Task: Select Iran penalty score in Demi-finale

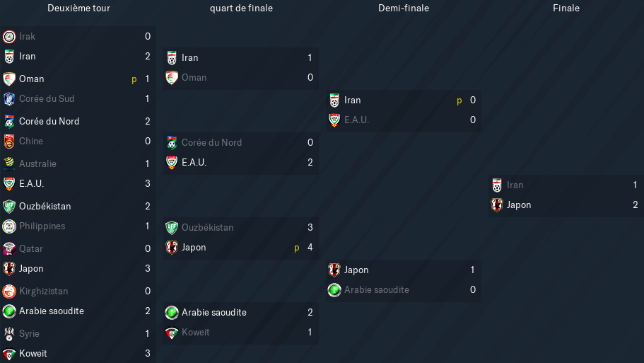Action: pyautogui.click(x=459, y=100)
